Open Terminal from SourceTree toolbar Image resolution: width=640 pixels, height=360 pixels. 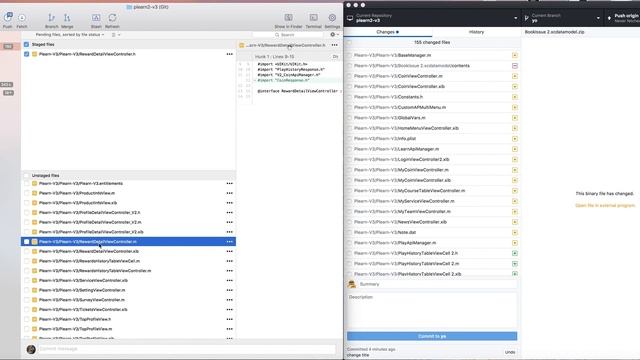click(313, 18)
